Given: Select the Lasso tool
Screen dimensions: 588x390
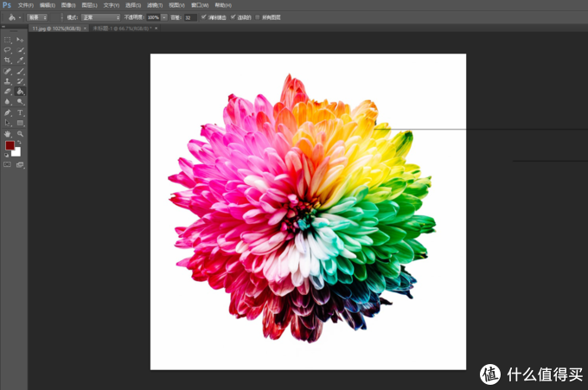Looking at the screenshot, I should click(x=7, y=50).
